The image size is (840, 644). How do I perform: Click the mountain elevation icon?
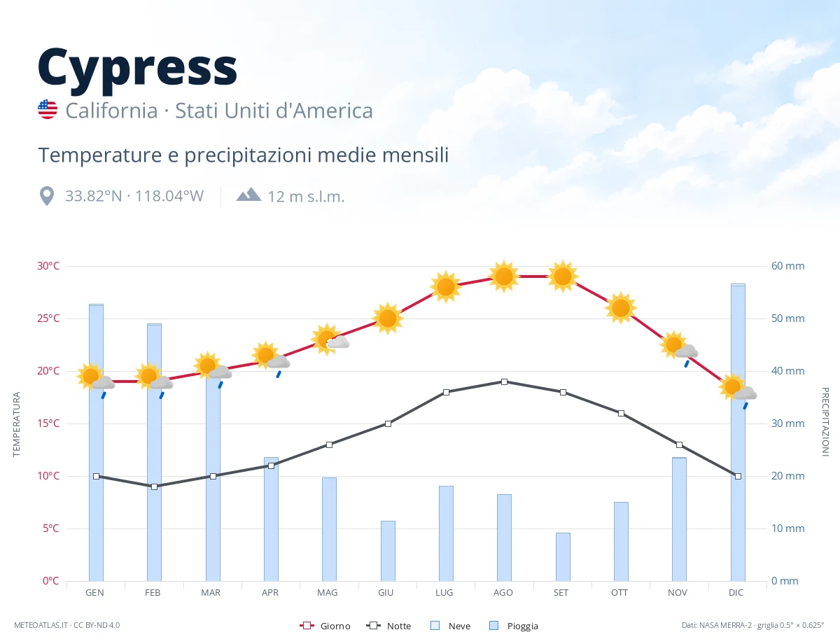pyautogui.click(x=248, y=195)
